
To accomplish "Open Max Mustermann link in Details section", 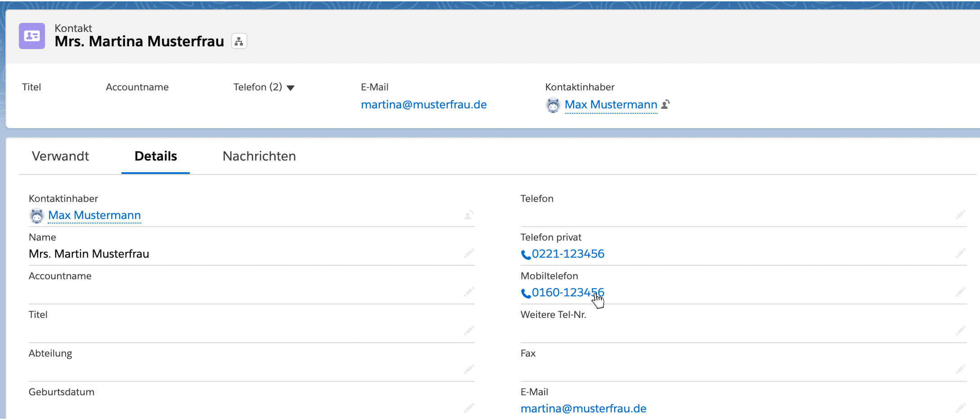I will click(94, 215).
